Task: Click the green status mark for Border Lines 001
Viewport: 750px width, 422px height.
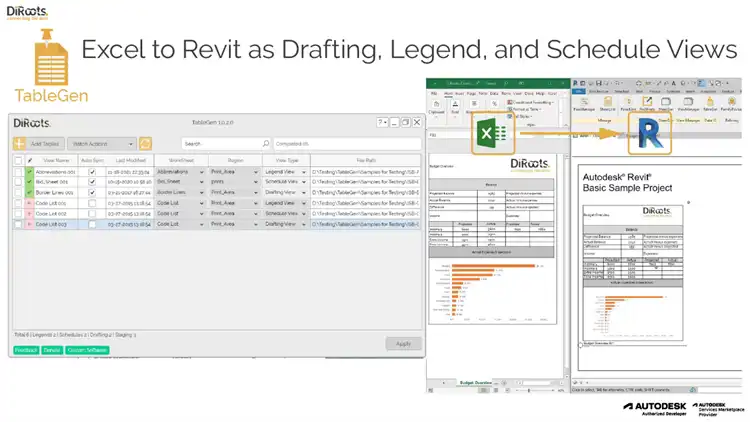Action: [x=30, y=192]
